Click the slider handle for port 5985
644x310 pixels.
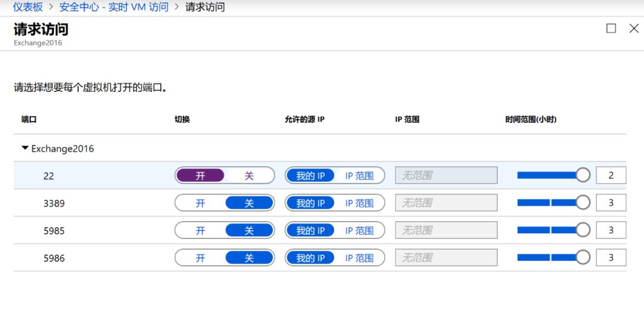tap(583, 230)
